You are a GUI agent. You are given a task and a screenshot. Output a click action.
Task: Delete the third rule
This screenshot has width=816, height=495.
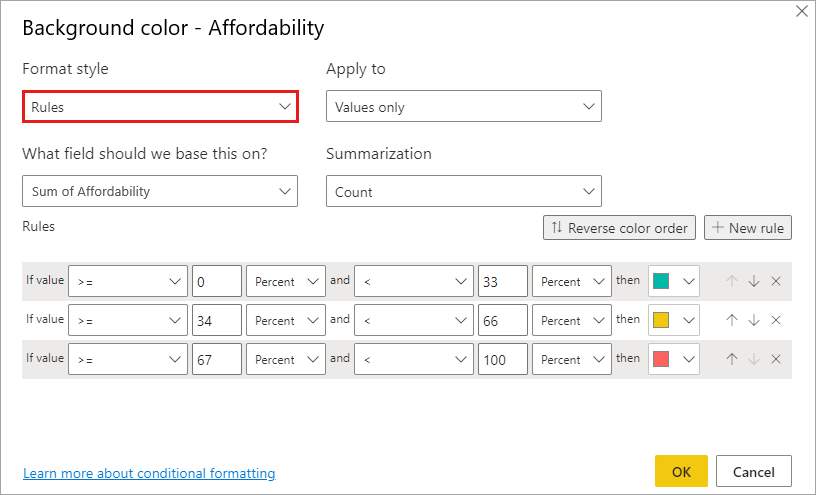tap(776, 359)
